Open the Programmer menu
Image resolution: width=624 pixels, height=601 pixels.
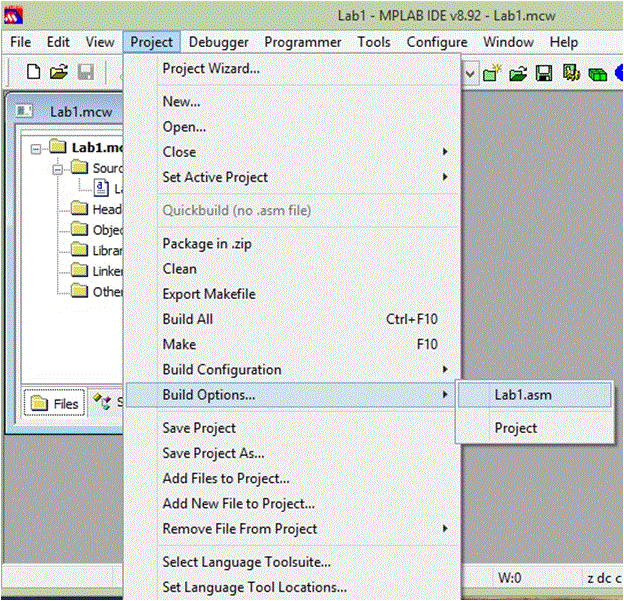pyautogui.click(x=303, y=42)
